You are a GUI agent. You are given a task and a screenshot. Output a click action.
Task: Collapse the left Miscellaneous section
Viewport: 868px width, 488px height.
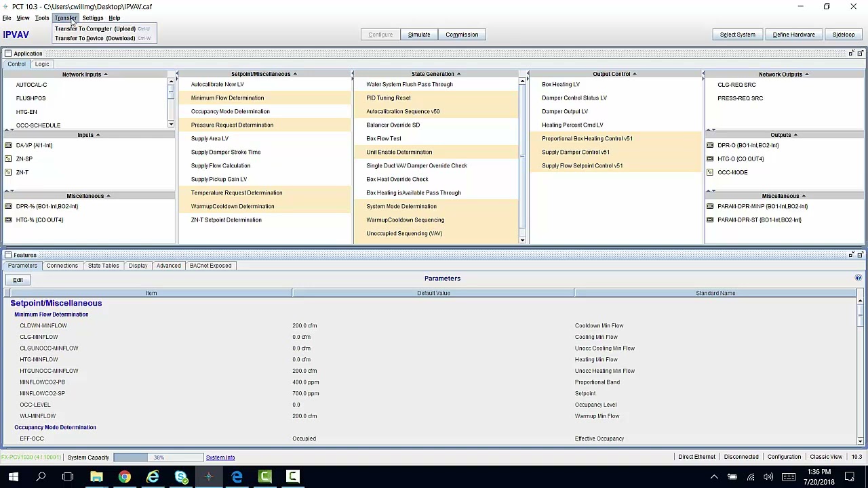pyautogui.click(x=108, y=196)
